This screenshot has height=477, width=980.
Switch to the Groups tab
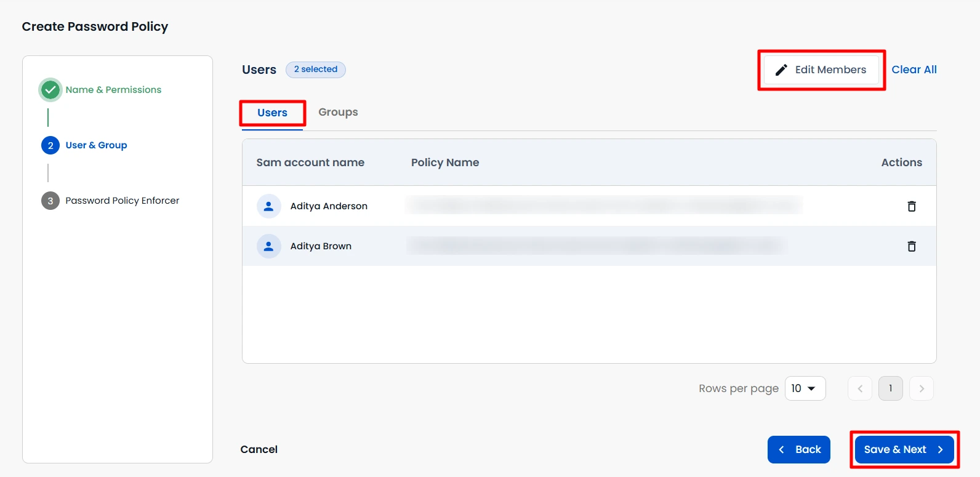pos(338,112)
